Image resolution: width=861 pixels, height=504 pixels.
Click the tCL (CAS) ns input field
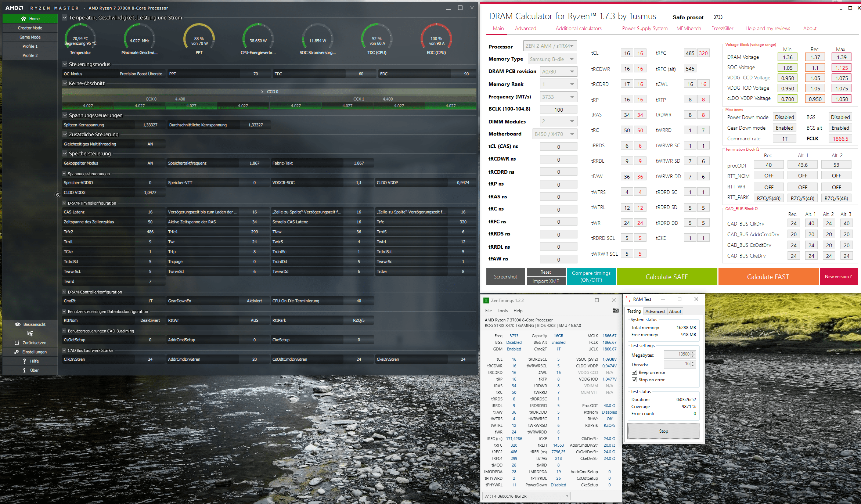[558, 147]
